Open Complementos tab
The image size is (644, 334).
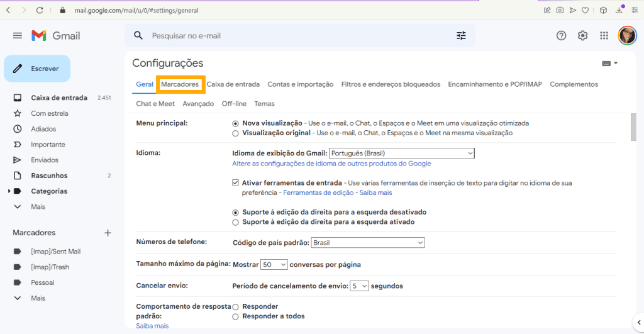574,84
